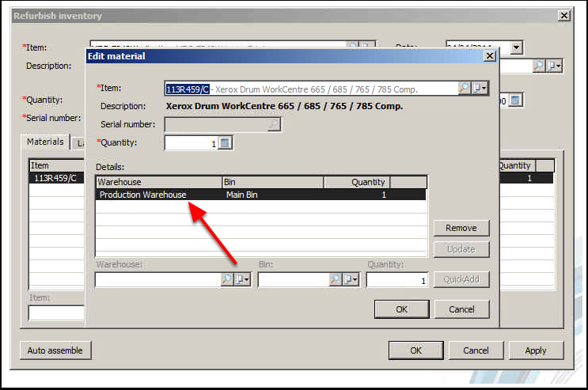Image resolution: width=588 pixels, height=390 pixels.
Task: Open item lookup magnifier in Edit material
Action: [464, 89]
